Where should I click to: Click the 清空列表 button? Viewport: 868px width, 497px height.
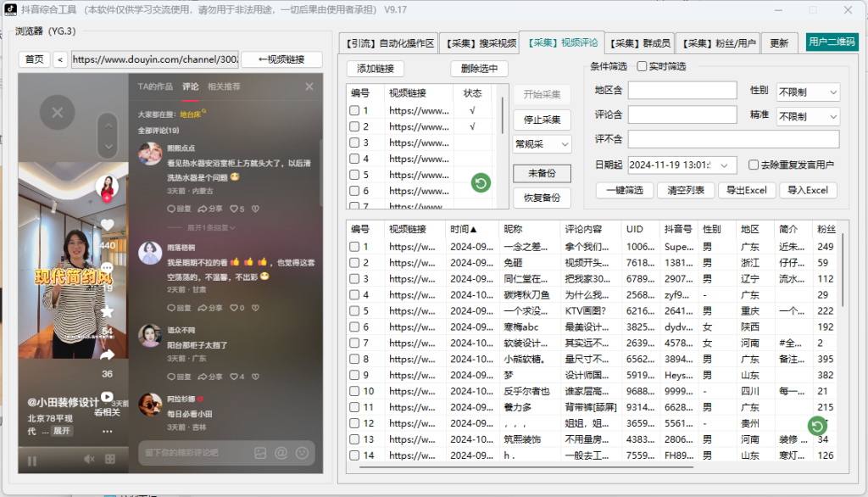tap(685, 190)
